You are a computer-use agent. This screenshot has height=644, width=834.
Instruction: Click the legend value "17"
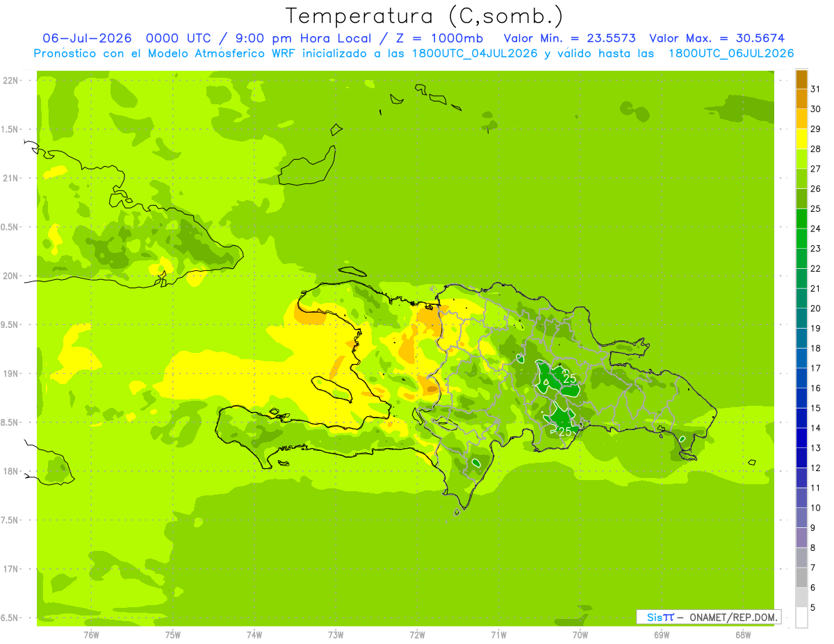pos(815,368)
